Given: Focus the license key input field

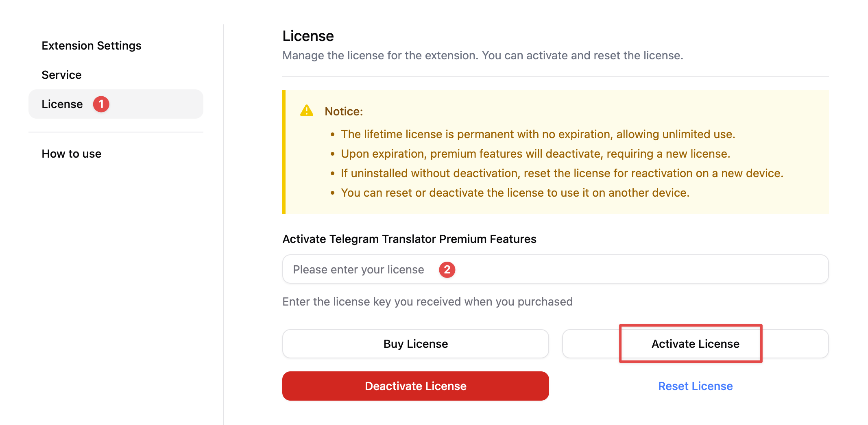Looking at the screenshot, I should click(555, 269).
